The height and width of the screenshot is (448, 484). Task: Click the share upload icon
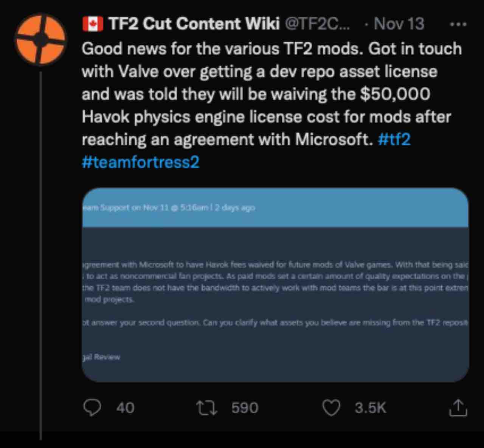coord(458,408)
